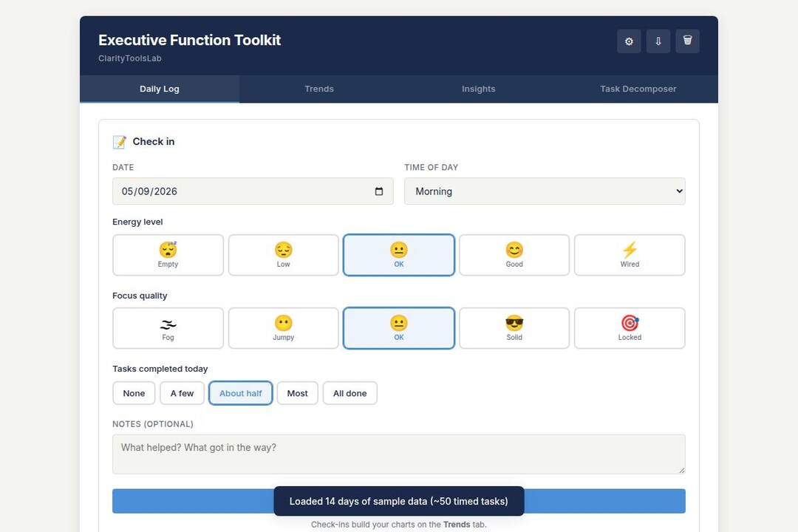The height and width of the screenshot is (532, 798).
Task: Click the download export arrow icon
Action: pos(658,41)
